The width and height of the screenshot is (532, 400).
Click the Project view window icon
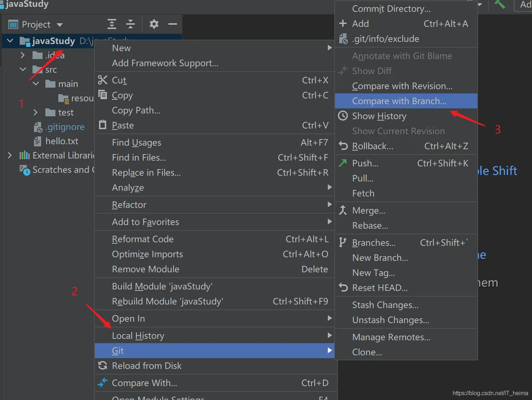pyautogui.click(x=13, y=24)
